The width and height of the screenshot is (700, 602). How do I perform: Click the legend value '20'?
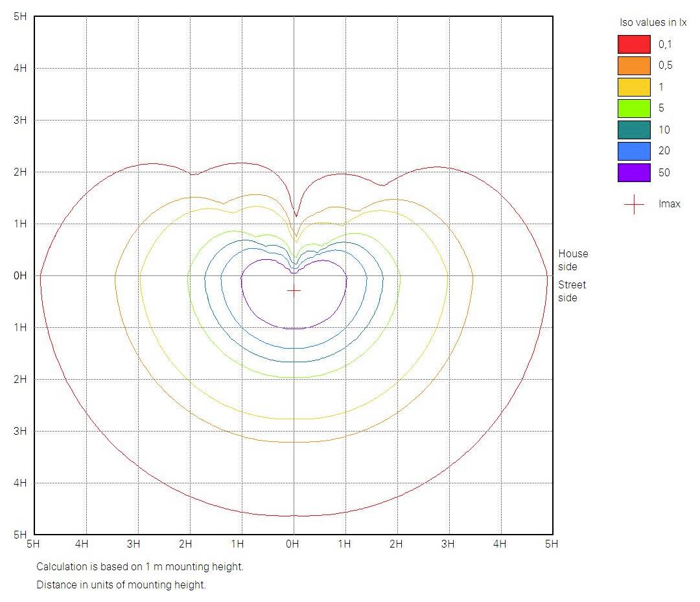point(664,151)
